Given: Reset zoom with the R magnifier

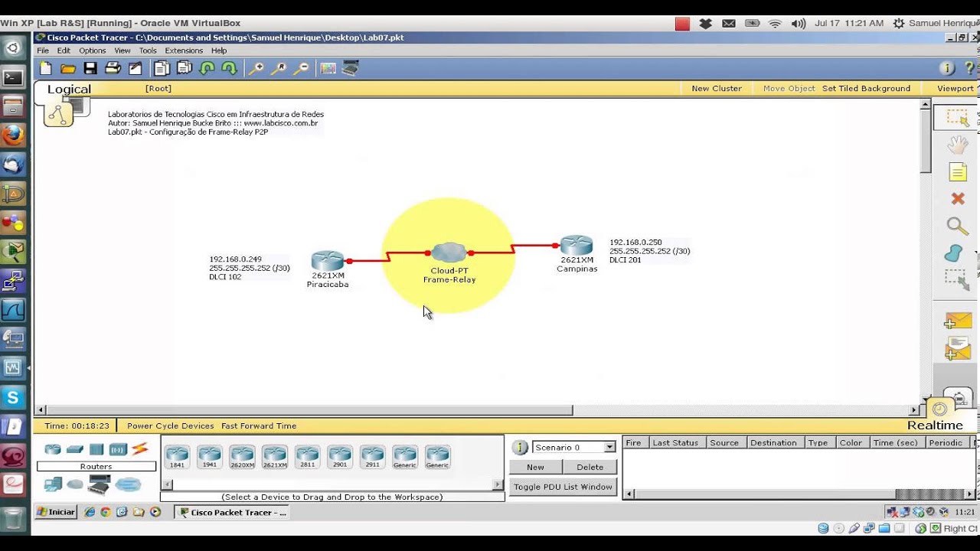Looking at the screenshot, I should [279, 68].
